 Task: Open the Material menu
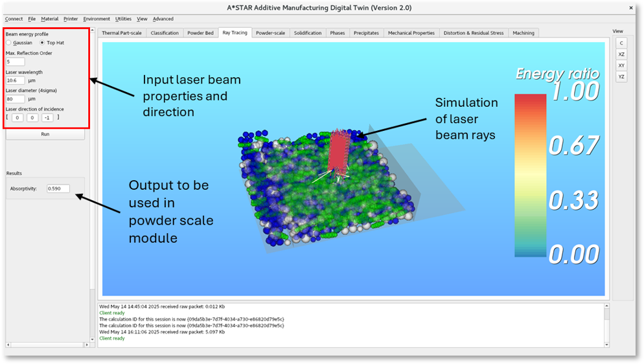point(49,19)
